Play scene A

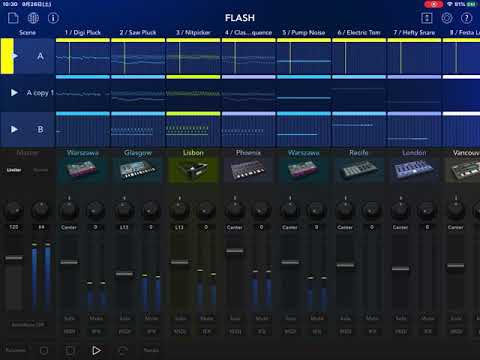pyautogui.click(x=14, y=56)
